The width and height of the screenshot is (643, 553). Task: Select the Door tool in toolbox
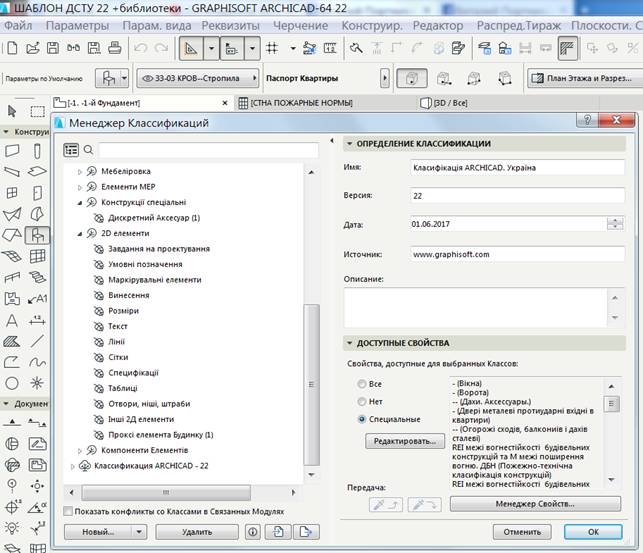click(x=37, y=193)
